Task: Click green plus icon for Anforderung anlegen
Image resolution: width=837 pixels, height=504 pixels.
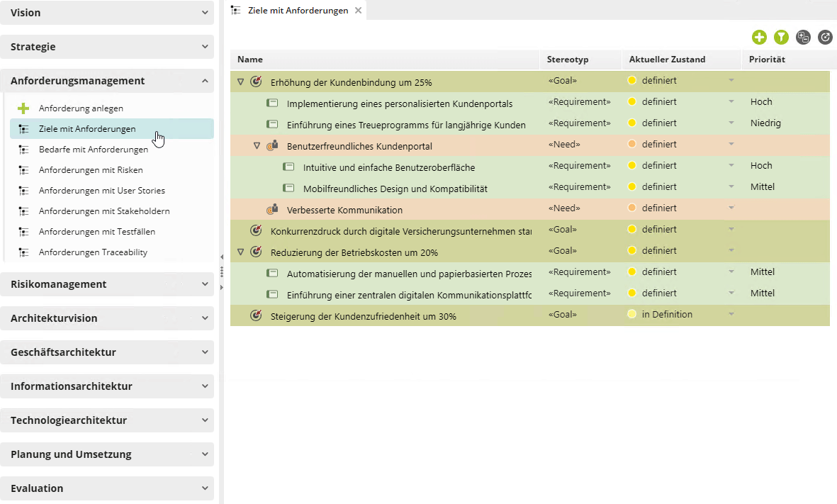Action: tap(23, 108)
